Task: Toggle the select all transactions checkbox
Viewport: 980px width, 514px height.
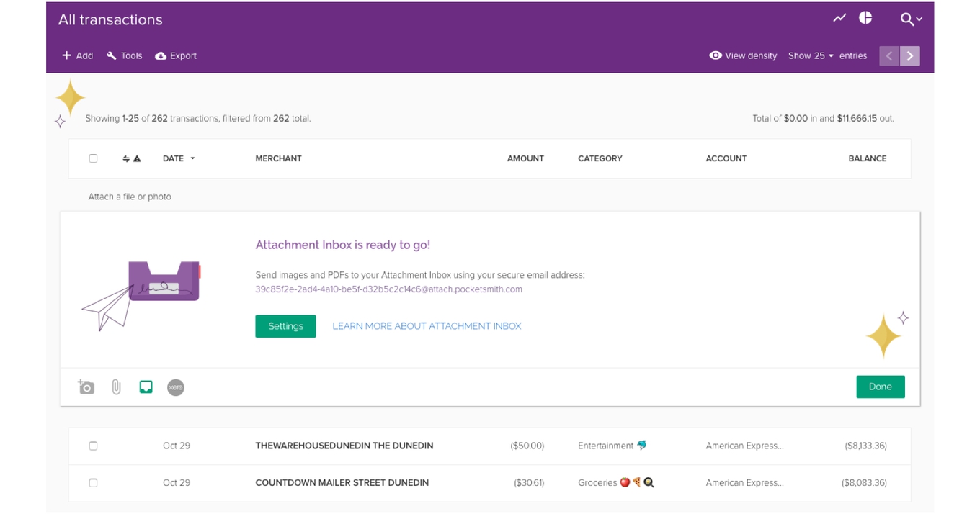Action: click(x=93, y=158)
